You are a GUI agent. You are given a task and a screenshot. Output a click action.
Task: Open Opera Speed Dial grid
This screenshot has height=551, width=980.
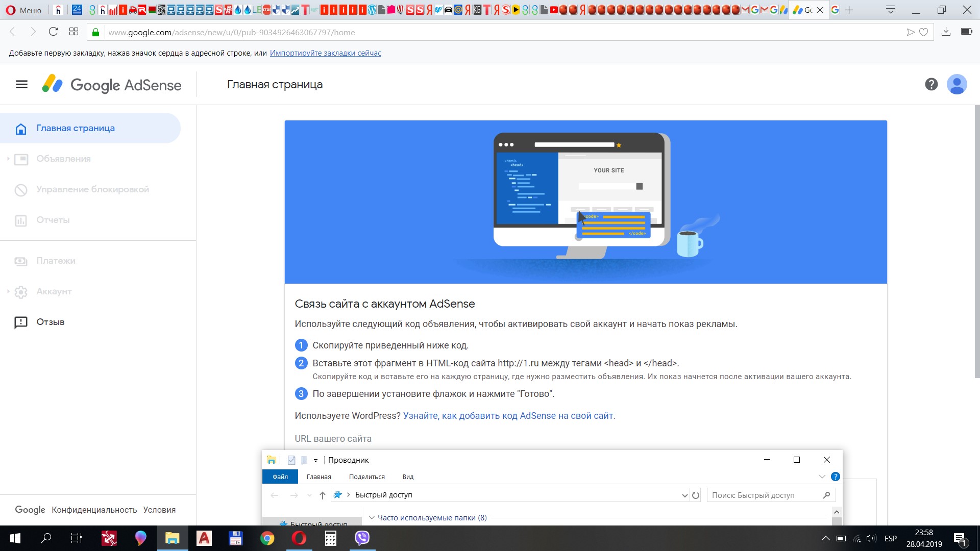(73, 32)
